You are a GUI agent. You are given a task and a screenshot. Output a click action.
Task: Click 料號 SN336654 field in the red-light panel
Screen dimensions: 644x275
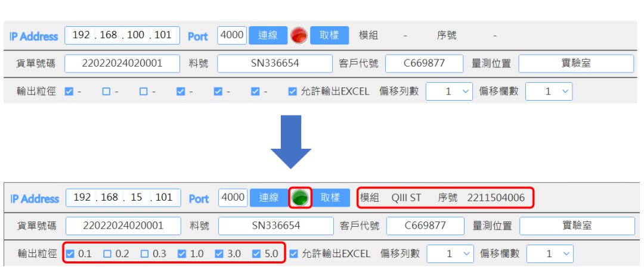point(275,64)
